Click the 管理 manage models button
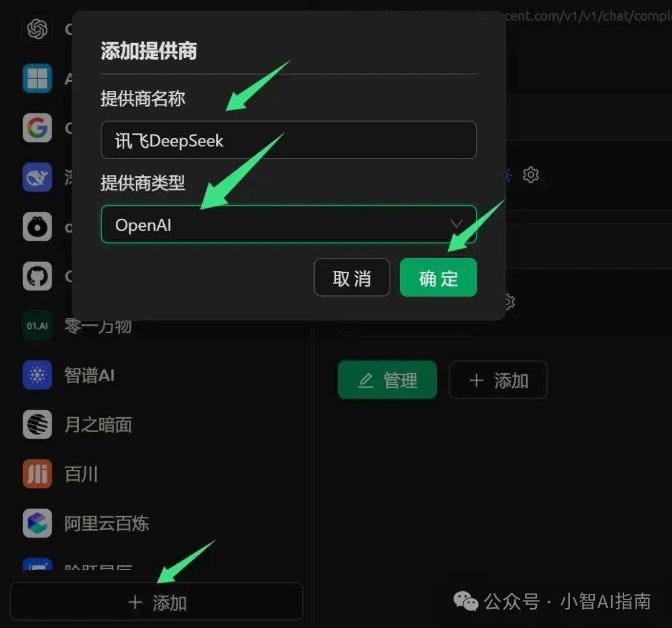The image size is (672, 628). pos(387,379)
